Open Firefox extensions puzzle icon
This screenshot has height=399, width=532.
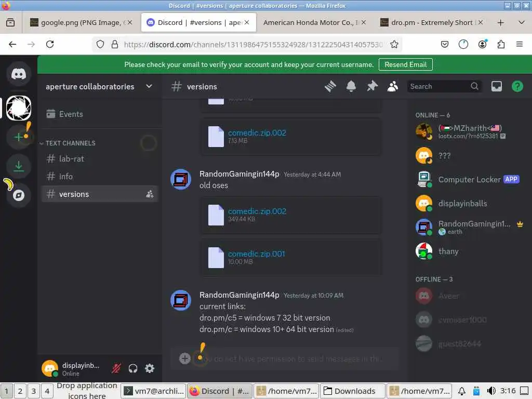pos(501,45)
